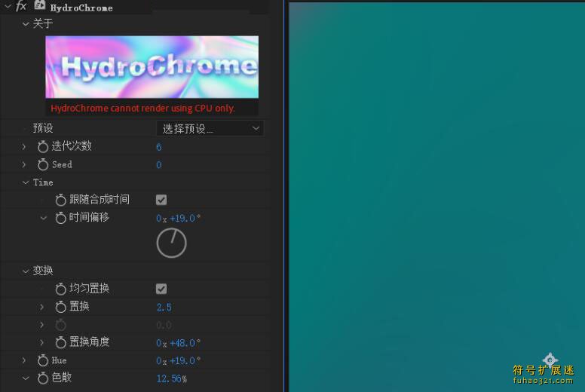Screen dimensions: 585x392
Task: Toggle the 色散 stopwatch
Action: (43, 378)
